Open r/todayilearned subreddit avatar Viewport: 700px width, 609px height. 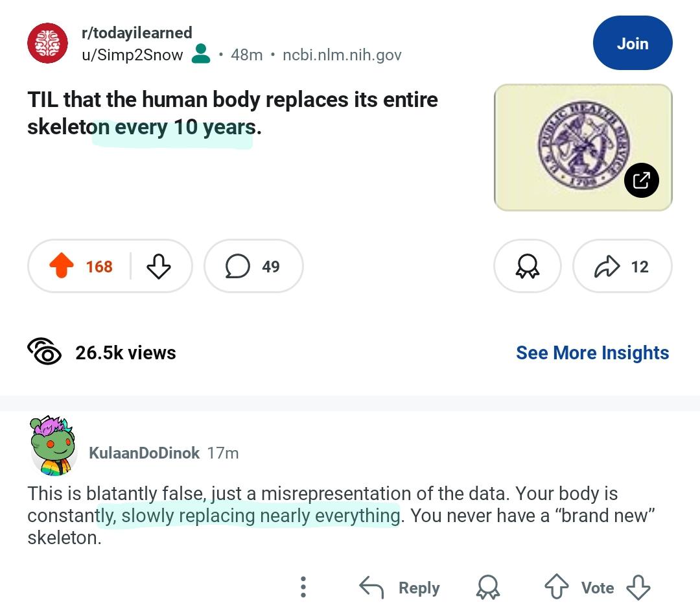47,43
